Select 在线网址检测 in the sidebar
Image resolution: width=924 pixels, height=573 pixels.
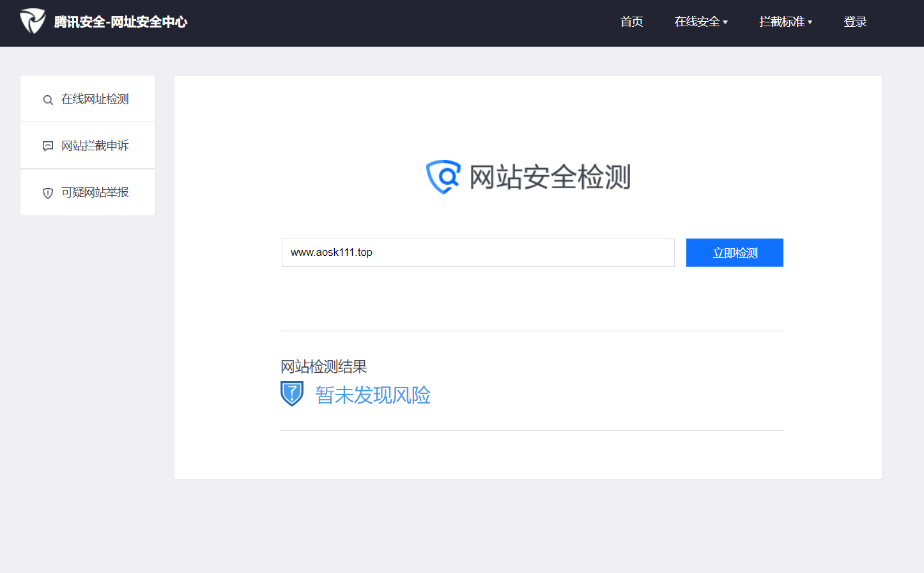pyautogui.click(x=88, y=99)
